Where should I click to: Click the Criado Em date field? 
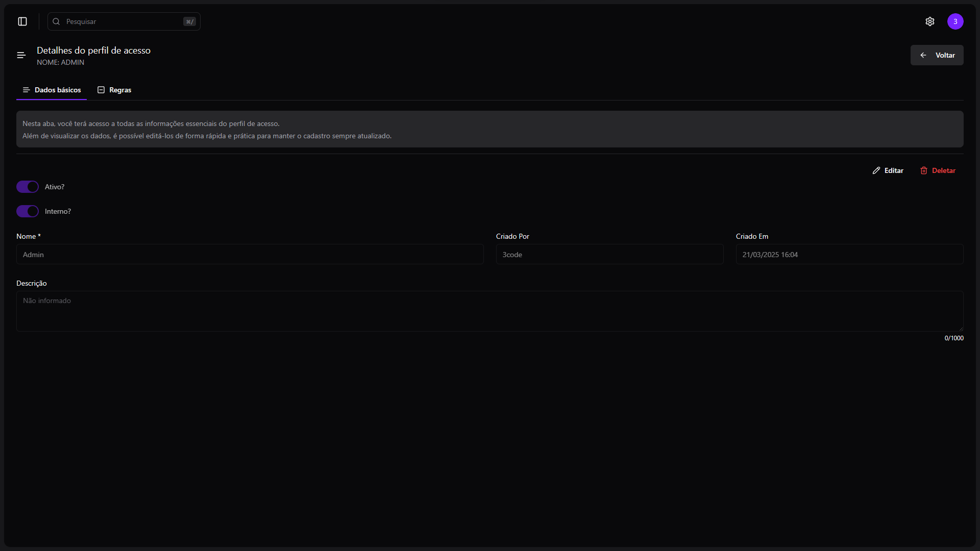849,254
